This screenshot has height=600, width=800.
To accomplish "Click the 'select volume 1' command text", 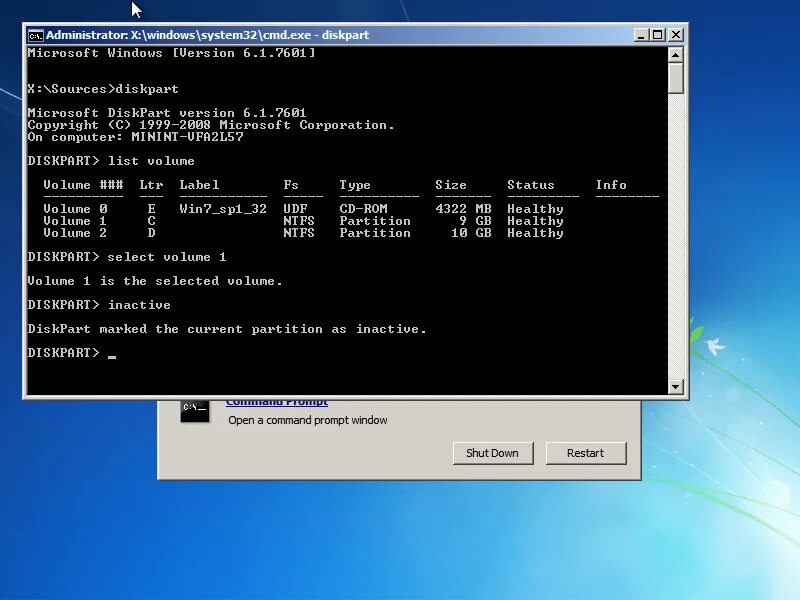I will 167,257.
